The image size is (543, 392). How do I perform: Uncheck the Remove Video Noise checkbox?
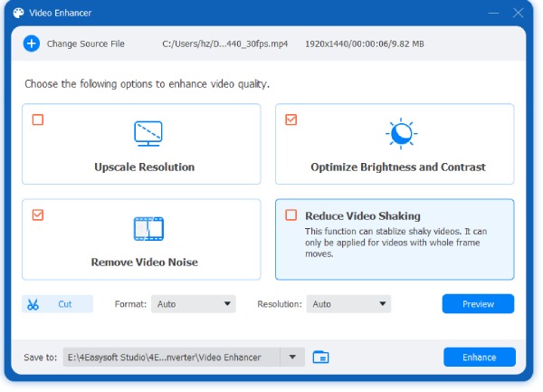click(x=38, y=215)
